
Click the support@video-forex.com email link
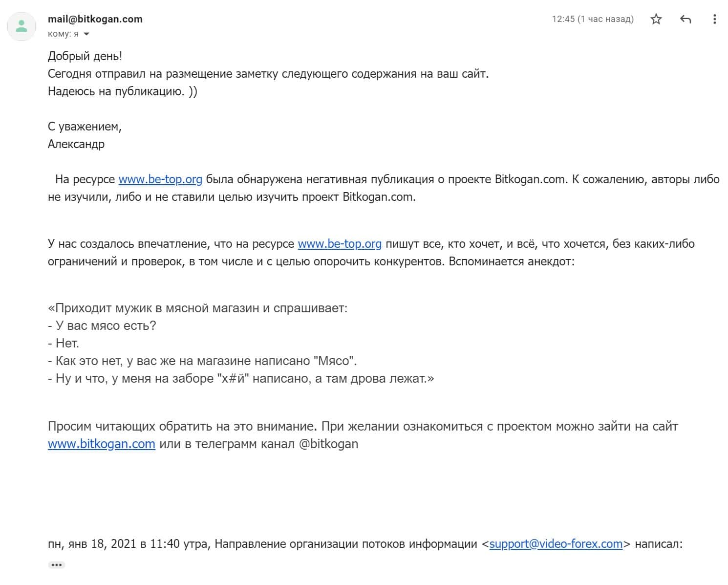tap(556, 544)
